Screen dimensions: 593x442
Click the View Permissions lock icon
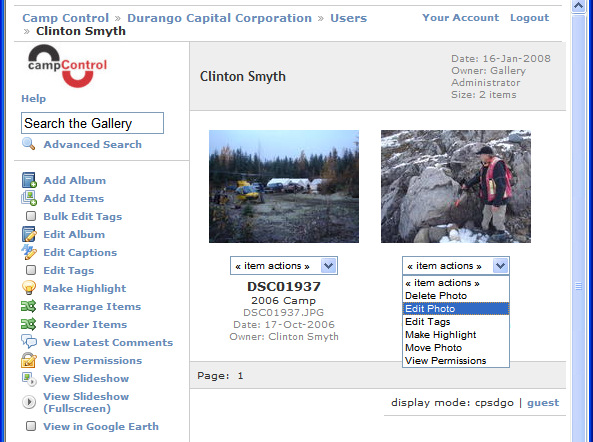point(29,360)
